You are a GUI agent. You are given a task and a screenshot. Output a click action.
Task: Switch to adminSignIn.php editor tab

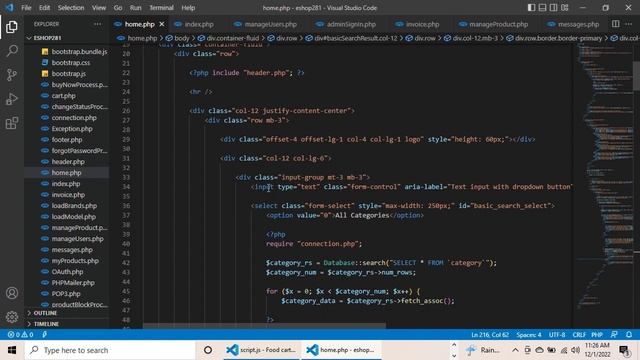(x=351, y=24)
